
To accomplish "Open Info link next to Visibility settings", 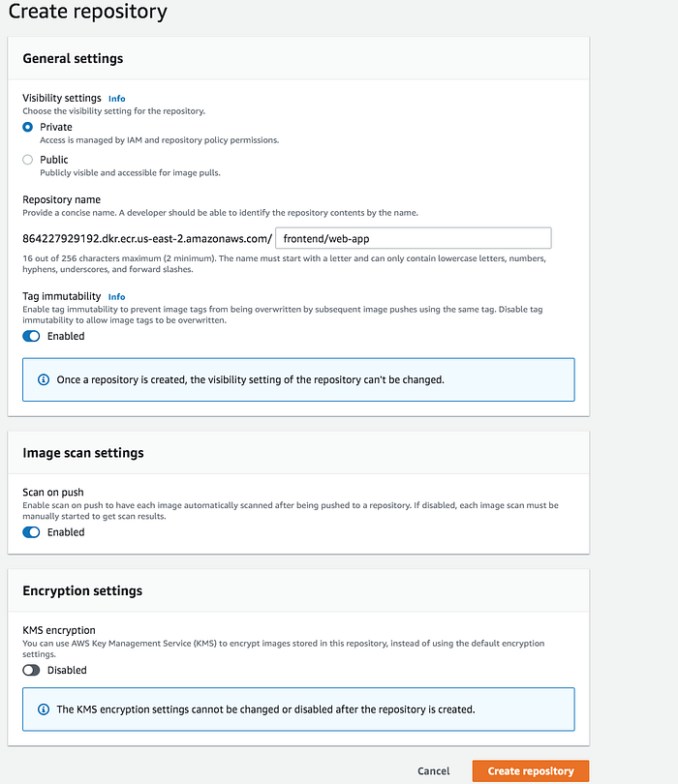I will pos(116,99).
